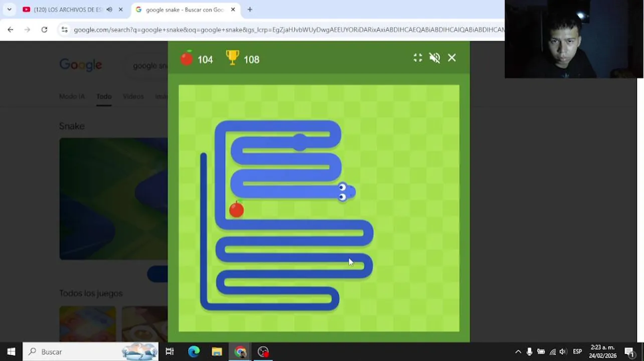The width and height of the screenshot is (644, 361).
Task: Click the apple score icon
Action: pyautogui.click(x=187, y=59)
